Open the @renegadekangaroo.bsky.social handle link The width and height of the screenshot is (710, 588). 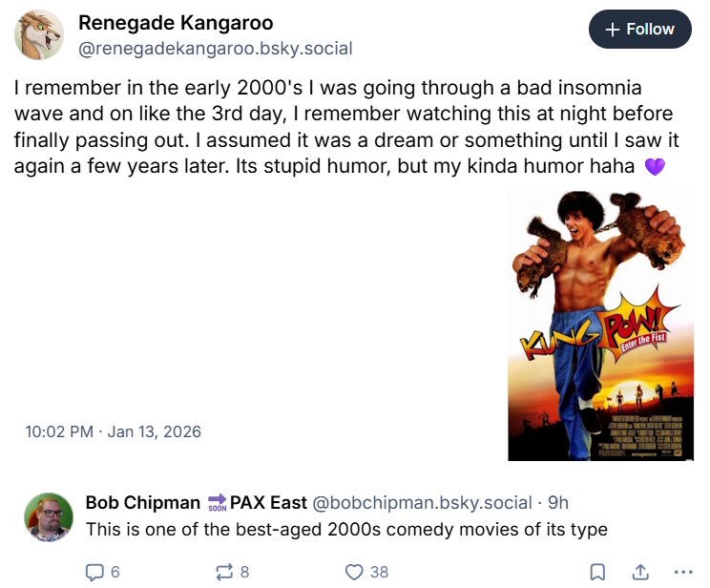[215, 48]
